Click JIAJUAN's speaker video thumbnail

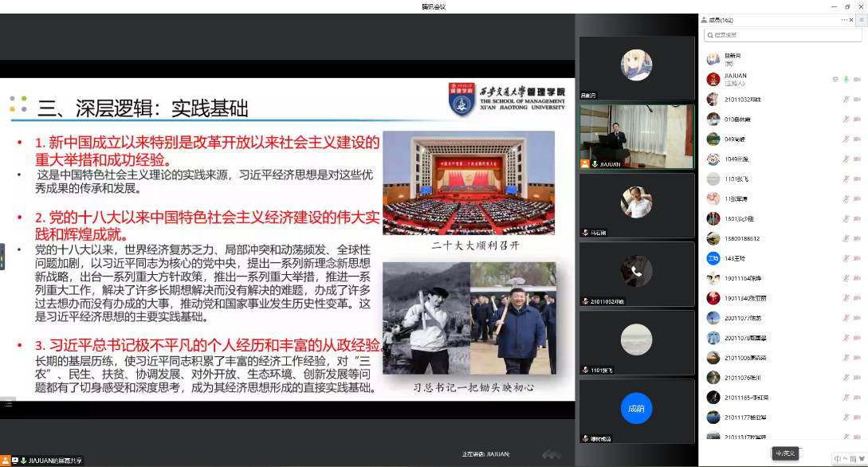tap(624, 136)
